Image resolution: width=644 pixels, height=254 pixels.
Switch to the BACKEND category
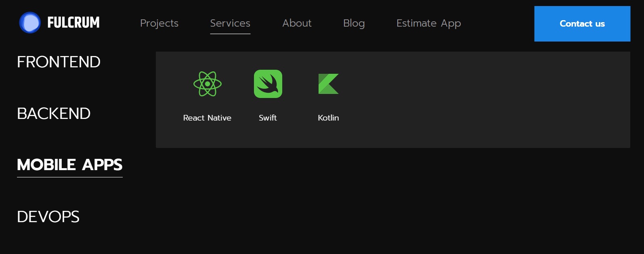[54, 114]
